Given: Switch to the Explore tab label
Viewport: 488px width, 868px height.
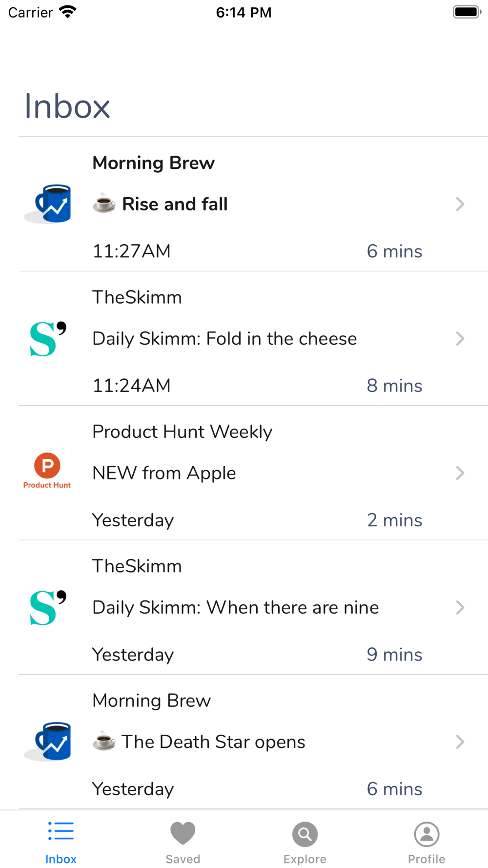Looking at the screenshot, I should (305, 859).
